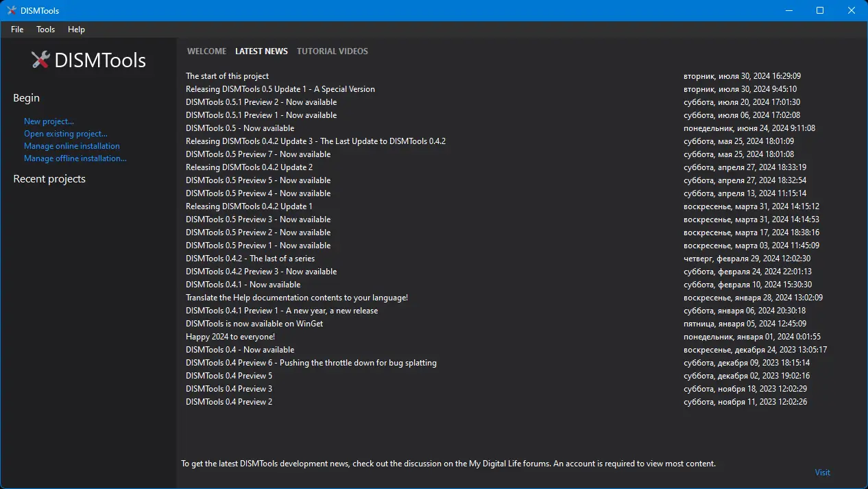Open 'Releasing DISMTools 0.5 Update 1' news item
868x489 pixels.
tap(280, 89)
